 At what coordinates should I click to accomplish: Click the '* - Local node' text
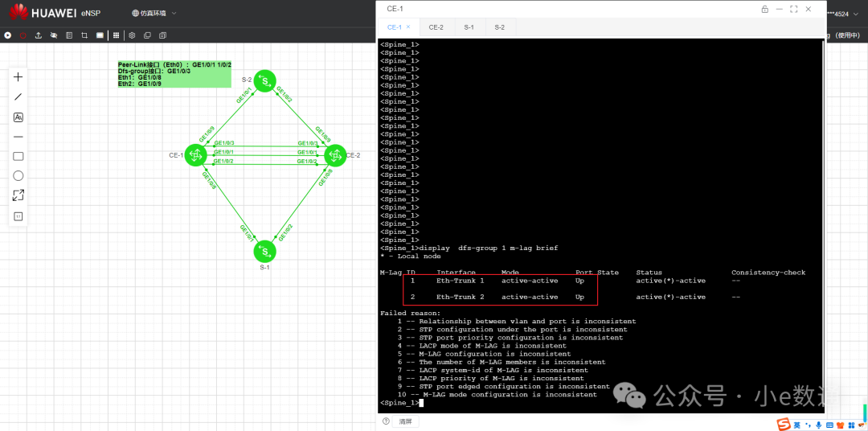click(410, 256)
